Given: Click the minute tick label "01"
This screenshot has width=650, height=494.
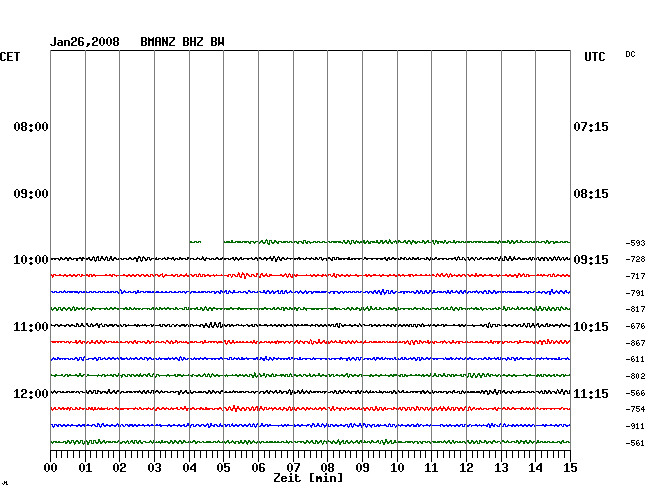Looking at the screenshot, I should point(85,468).
